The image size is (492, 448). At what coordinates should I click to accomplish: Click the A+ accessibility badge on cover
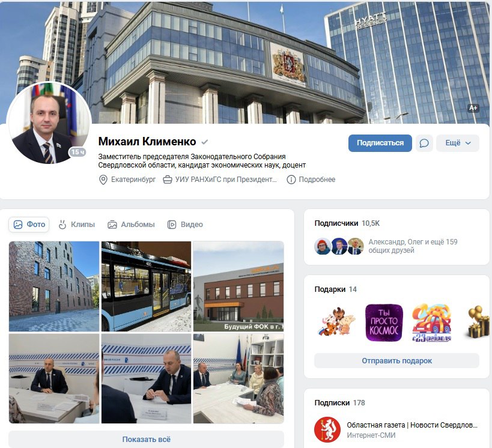click(x=473, y=108)
